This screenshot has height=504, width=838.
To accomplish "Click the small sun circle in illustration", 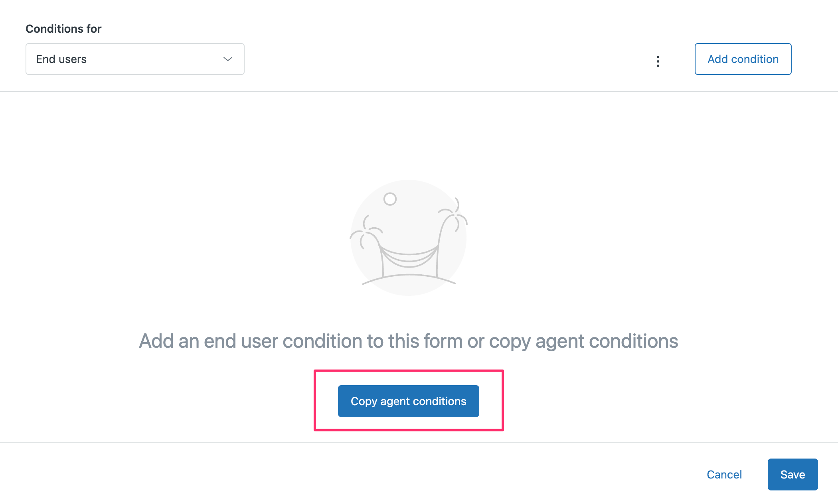I will coord(390,199).
